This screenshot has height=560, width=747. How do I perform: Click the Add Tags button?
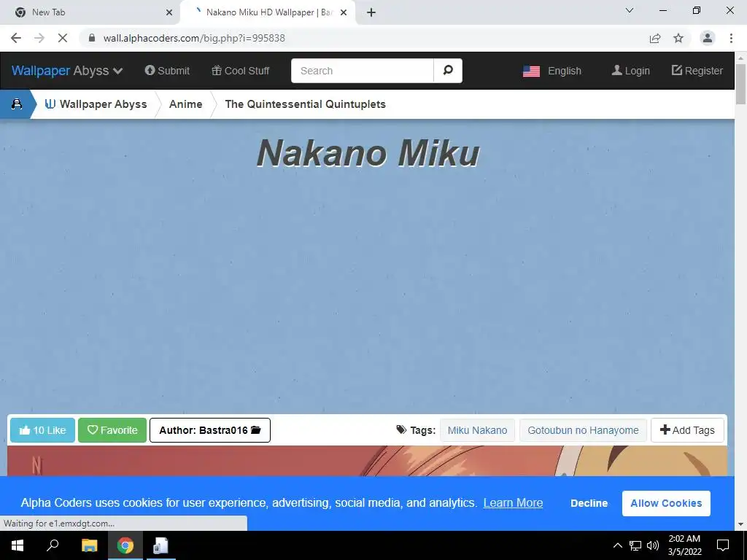[687, 430]
